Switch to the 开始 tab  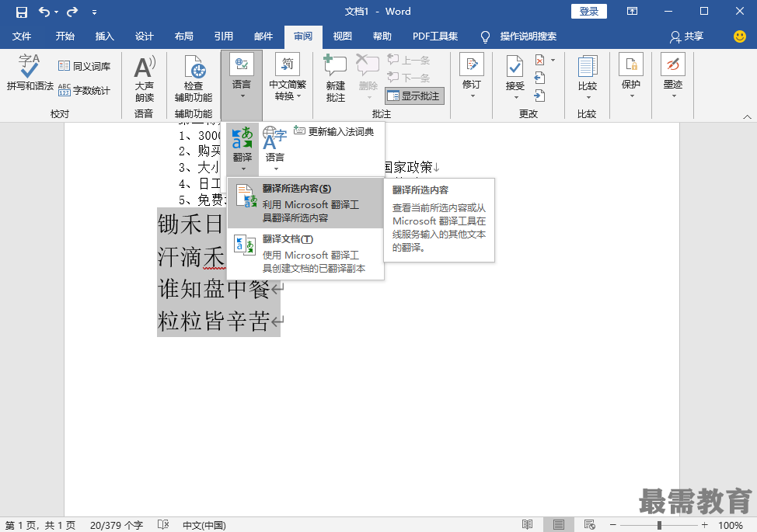[65, 37]
